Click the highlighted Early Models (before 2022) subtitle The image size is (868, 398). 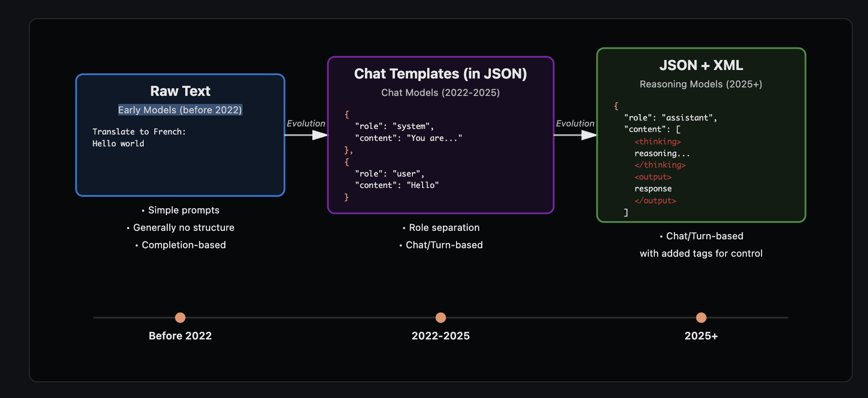[180, 110]
